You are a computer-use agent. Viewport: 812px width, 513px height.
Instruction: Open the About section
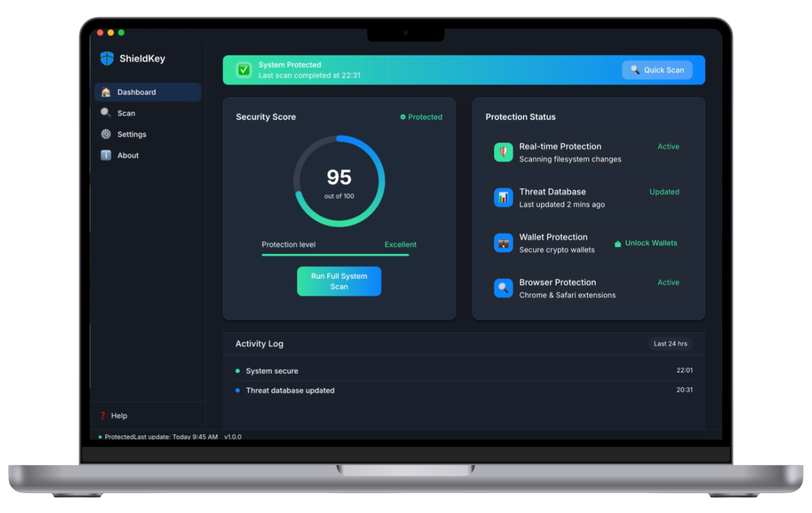pyautogui.click(x=148, y=155)
